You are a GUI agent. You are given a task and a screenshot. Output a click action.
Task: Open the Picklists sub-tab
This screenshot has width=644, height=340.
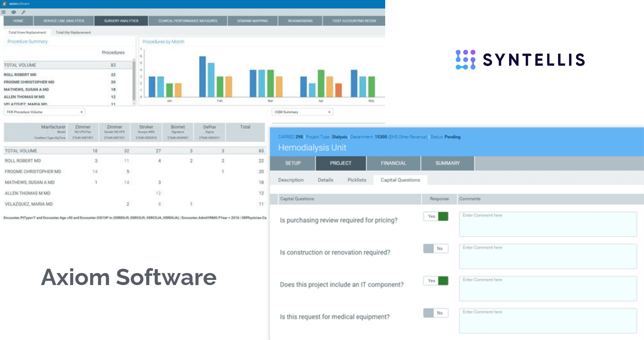357,179
